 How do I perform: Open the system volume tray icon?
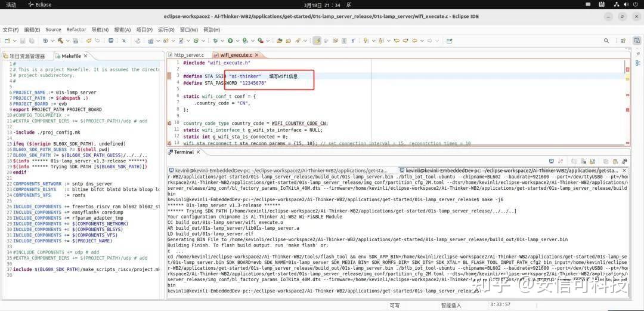coord(627,5)
